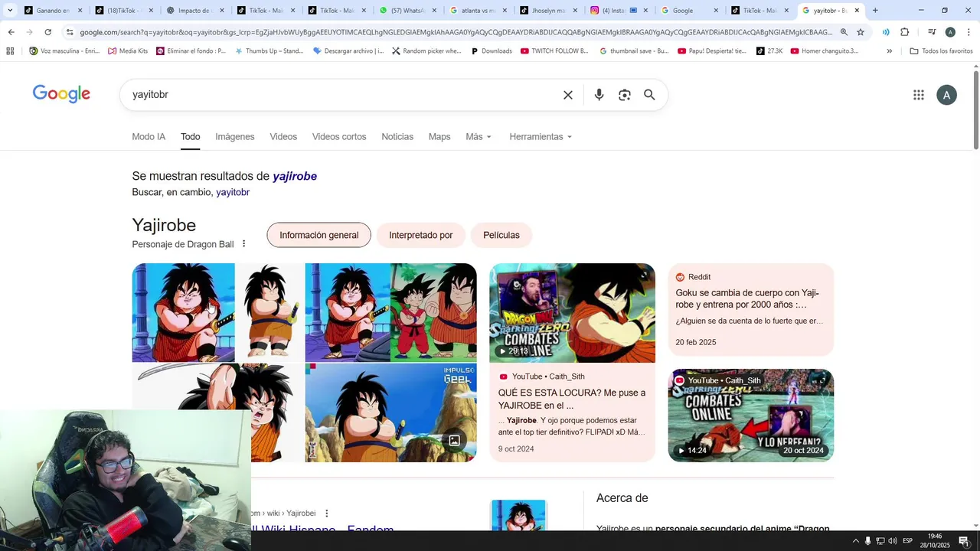Image resolution: width=980 pixels, height=551 pixels.
Task: Show hidden system tray icons
Action: coord(855,541)
